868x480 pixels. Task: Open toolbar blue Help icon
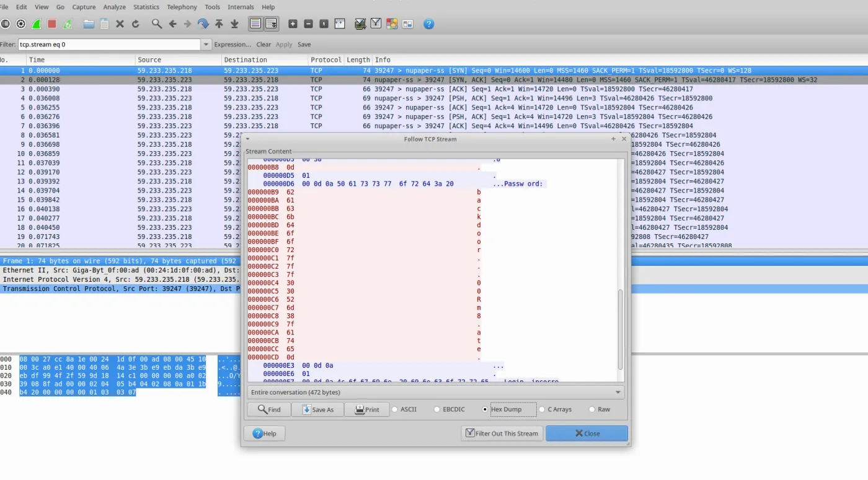(428, 24)
